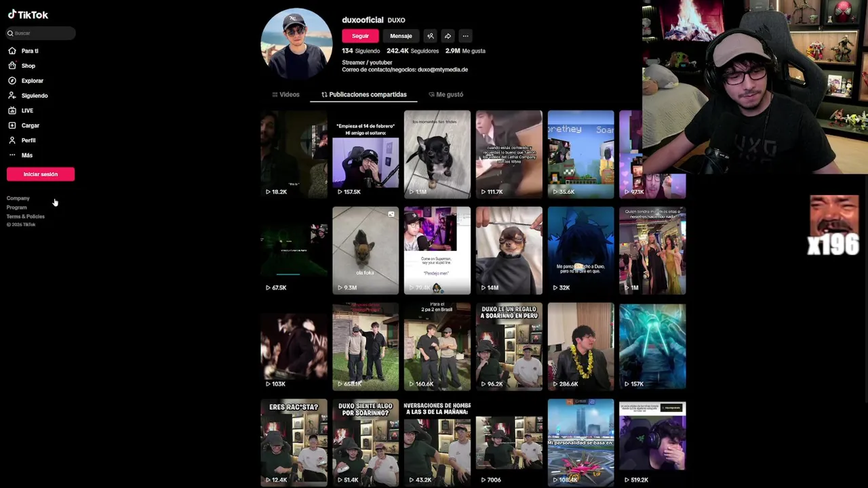Open the video with 18.2K views

point(294,154)
